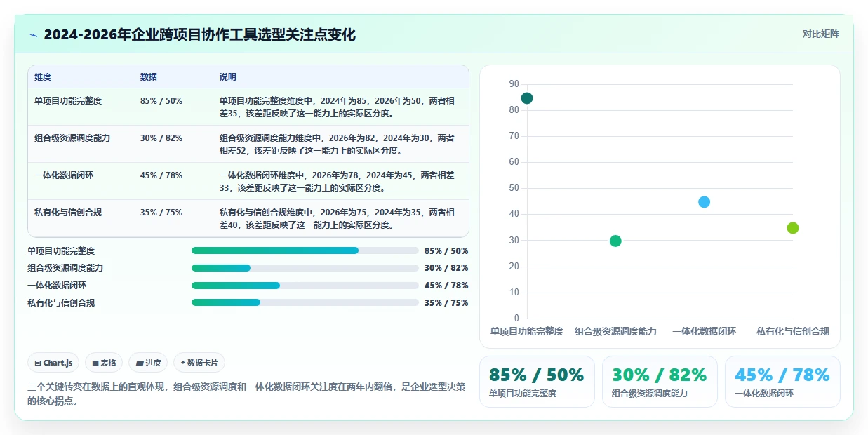Click the 单项目功能完整度 progress bar
This screenshot has width=868, height=435.
tap(305, 250)
